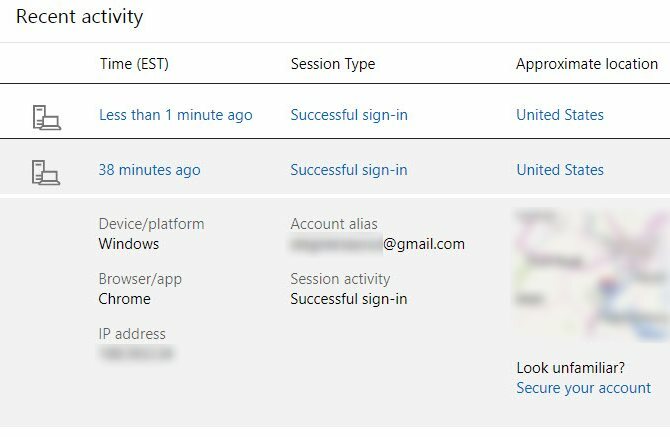670x437 pixels.
Task: Click the blurred IP address value
Action: click(x=136, y=353)
